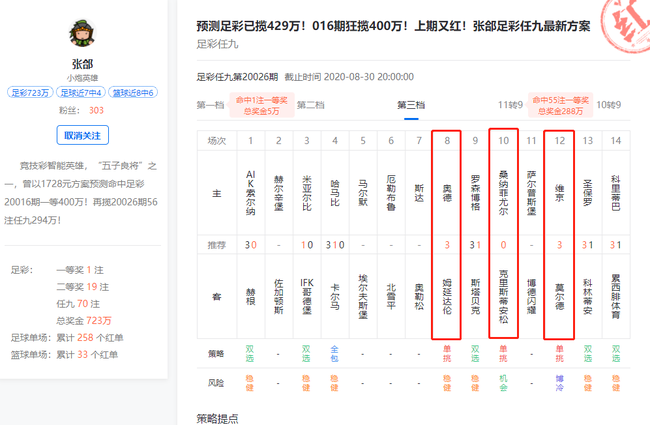Open the 第二档 tab
The width and height of the screenshot is (650, 425).
tap(310, 105)
